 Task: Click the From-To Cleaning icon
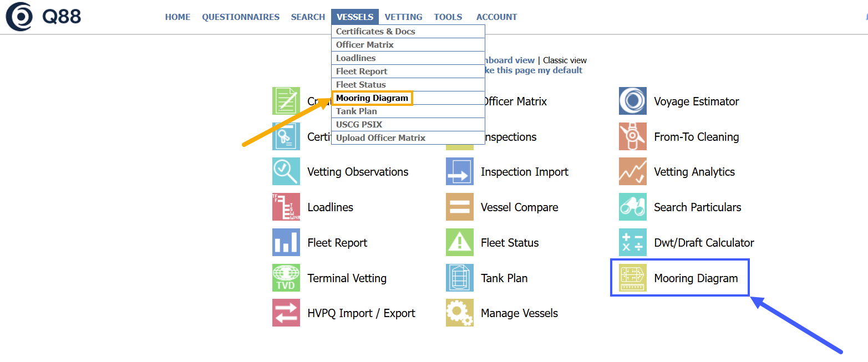632,137
